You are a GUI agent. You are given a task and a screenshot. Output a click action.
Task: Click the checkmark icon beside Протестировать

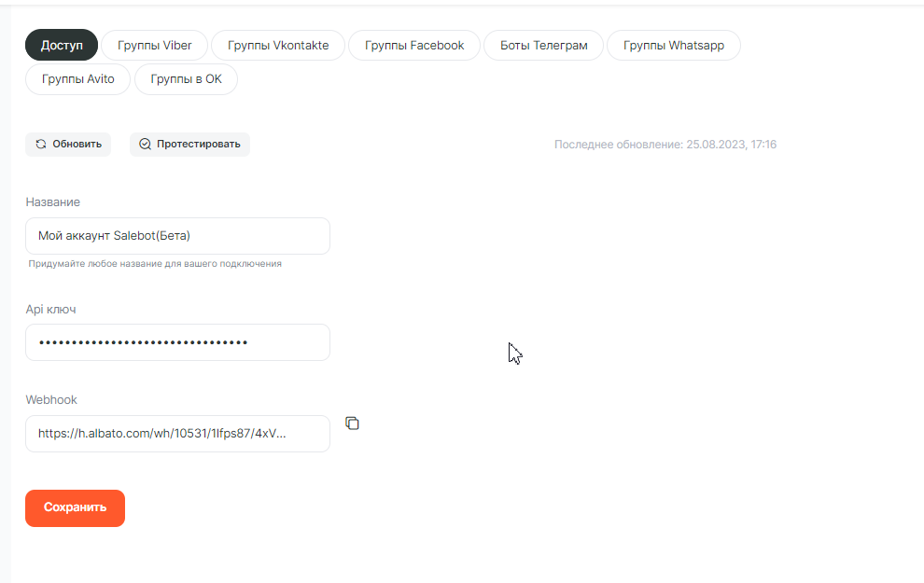click(x=145, y=145)
